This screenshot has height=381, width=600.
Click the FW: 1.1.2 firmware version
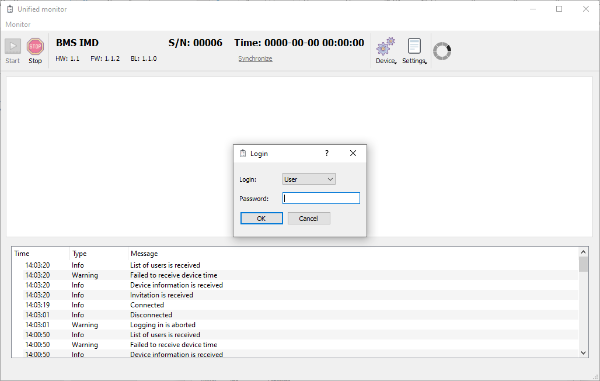[105, 59]
